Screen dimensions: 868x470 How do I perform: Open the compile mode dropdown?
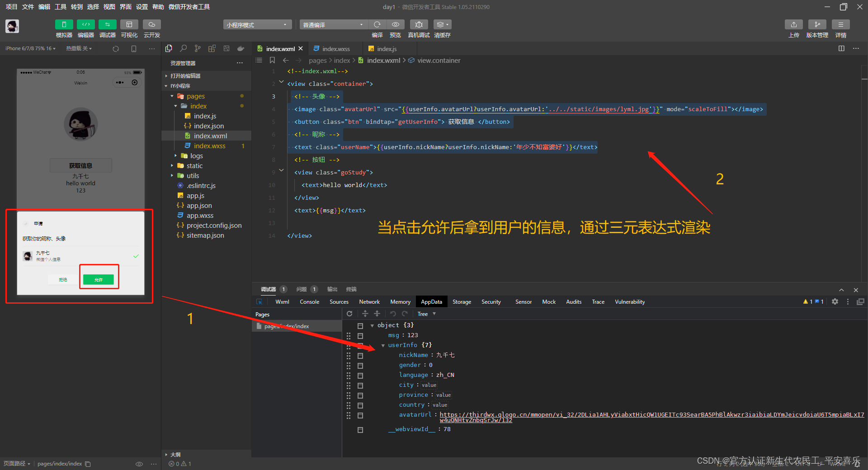(x=334, y=25)
